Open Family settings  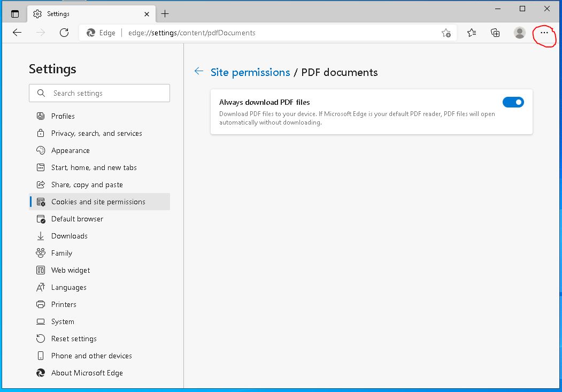[99, 253]
